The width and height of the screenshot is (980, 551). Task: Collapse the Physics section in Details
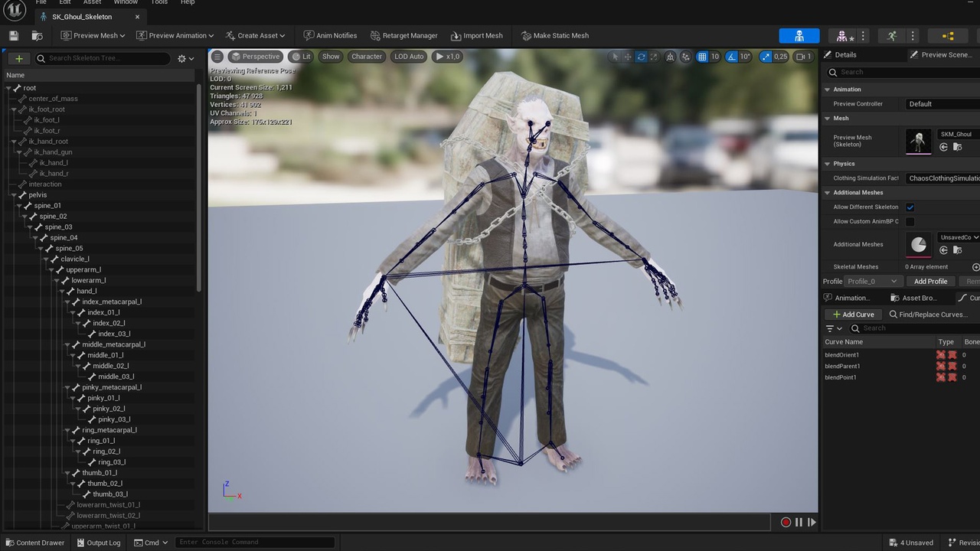pos(828,164)
